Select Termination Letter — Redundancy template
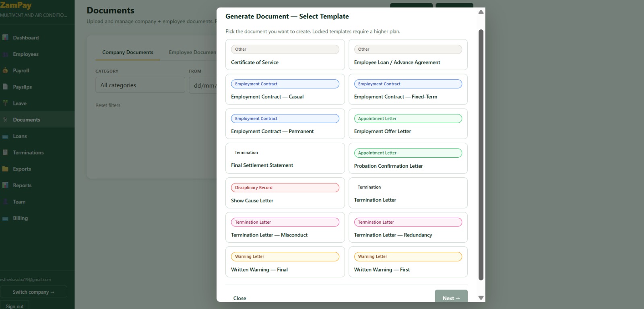This screenshot has height=309, width=644. (408, 227)
